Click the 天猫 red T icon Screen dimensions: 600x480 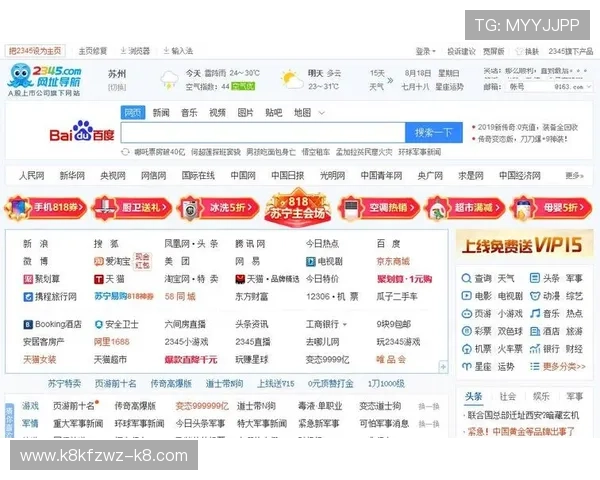(x=99, y=279)
